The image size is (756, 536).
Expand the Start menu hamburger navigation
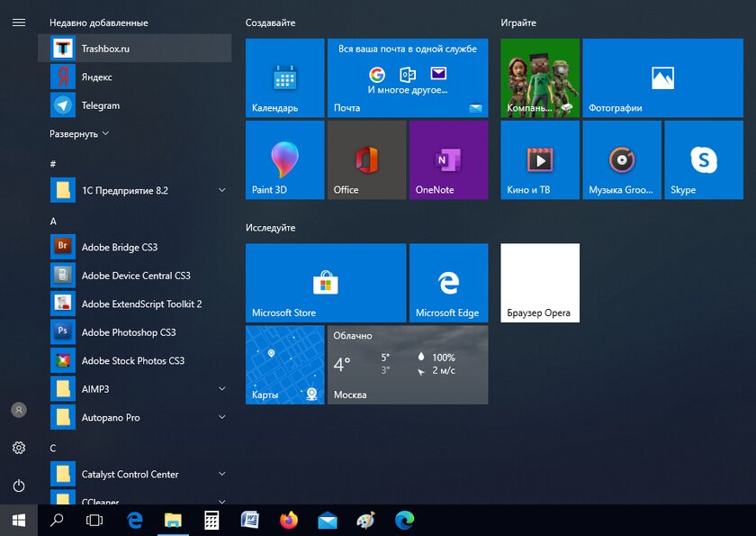19,23
